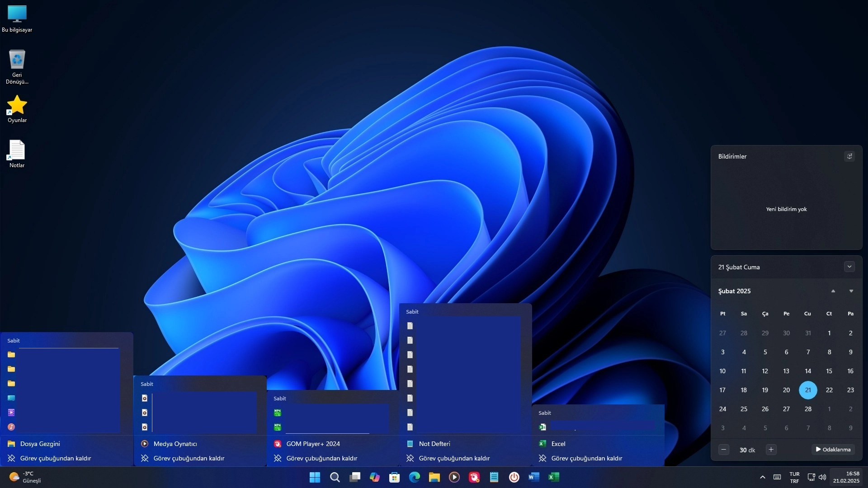Open Microsoft Store from the taskbar

click(395, 477)
